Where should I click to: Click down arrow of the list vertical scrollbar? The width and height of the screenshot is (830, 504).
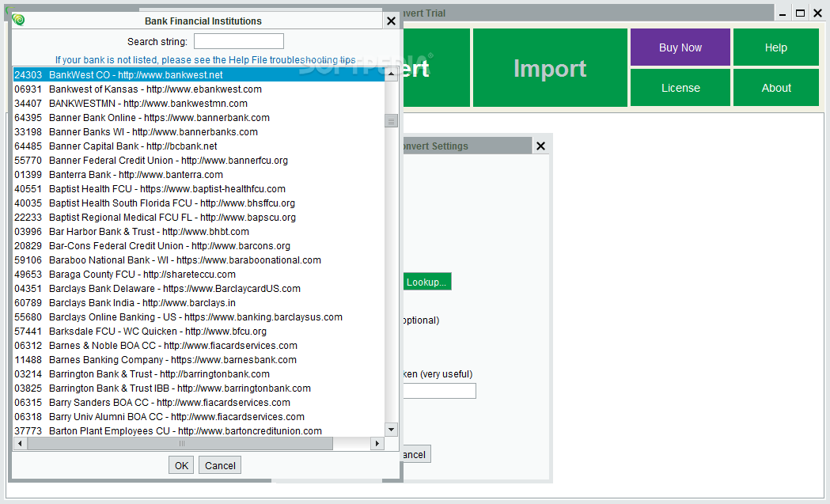click(391, 430)
